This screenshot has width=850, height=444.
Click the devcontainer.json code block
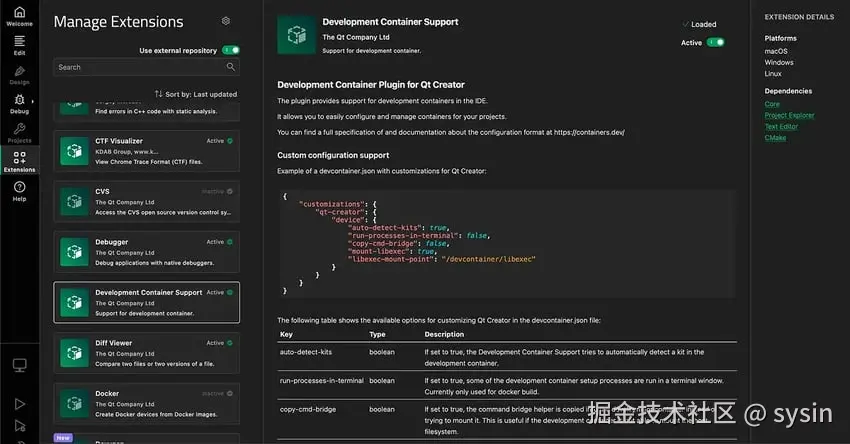[x=507, y=243]
